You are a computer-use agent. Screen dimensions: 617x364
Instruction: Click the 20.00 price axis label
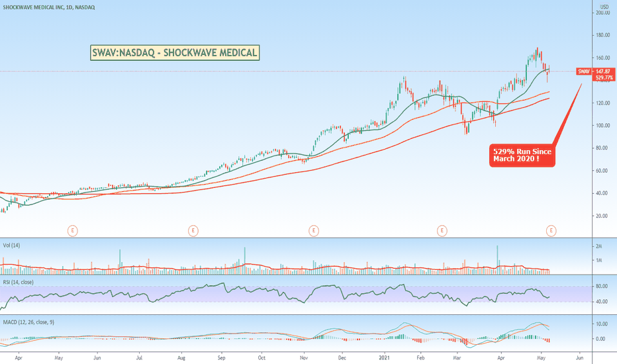(x=602, y=216)
